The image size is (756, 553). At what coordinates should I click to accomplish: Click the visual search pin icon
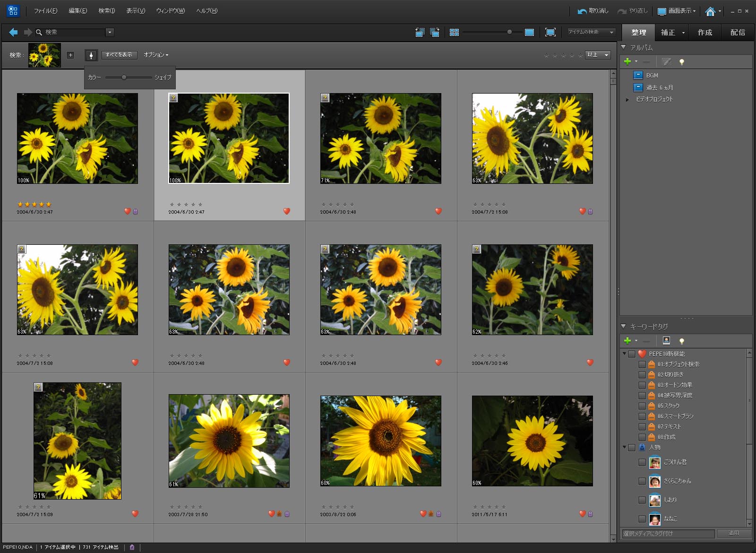click(x=91, y=55)
